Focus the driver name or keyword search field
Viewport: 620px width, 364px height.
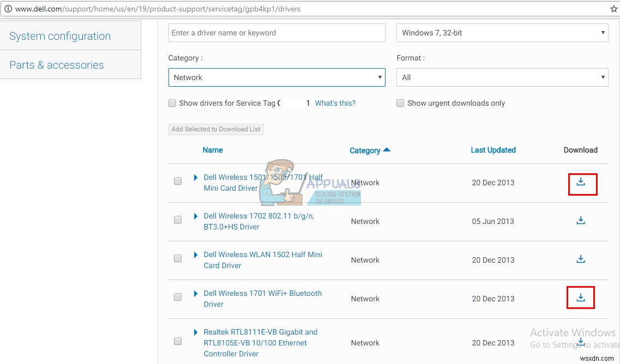tap(277, 33)
